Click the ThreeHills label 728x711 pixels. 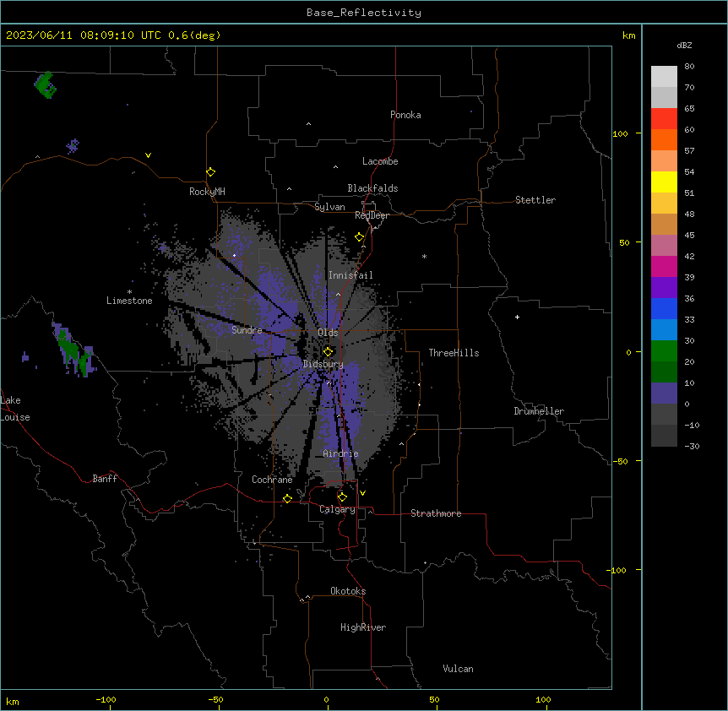(454, 353)
